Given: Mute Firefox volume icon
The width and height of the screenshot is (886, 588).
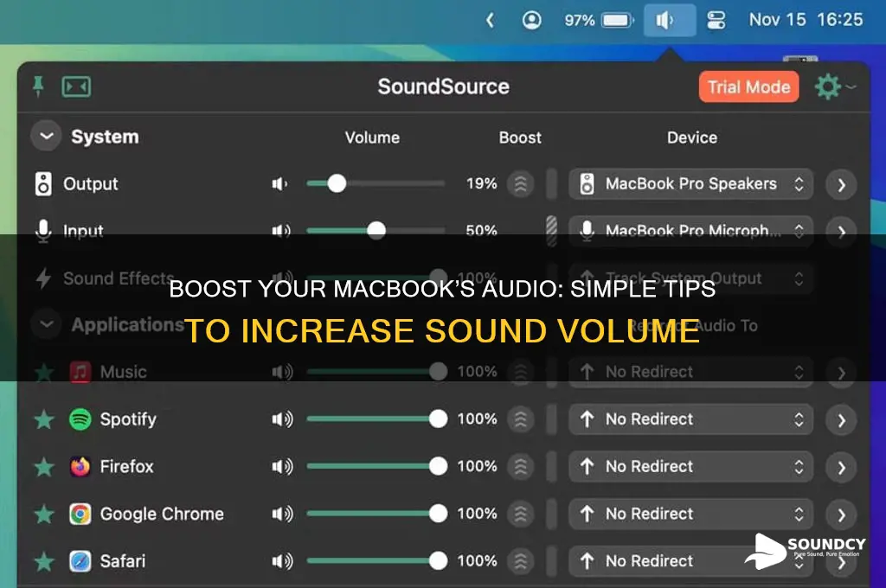Looking at the screenshot, I should pyautogui.click(x=282, y=467).
